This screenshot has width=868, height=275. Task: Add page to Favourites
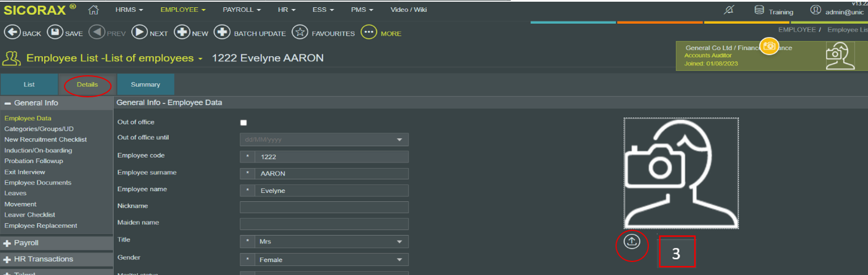click(300, 33)
